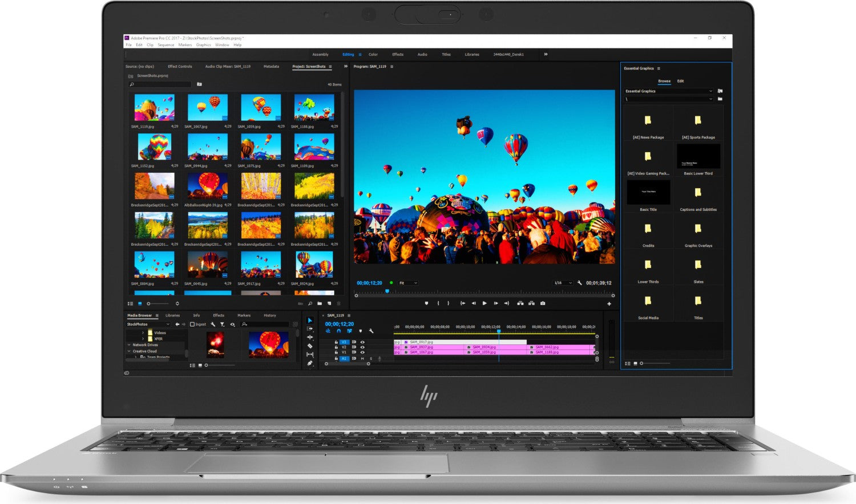The width and height of the screenshot is (856, 504).
Task: Select the SAM_1059.jpg thumbnail in the project bin
Action: [261, 107]
